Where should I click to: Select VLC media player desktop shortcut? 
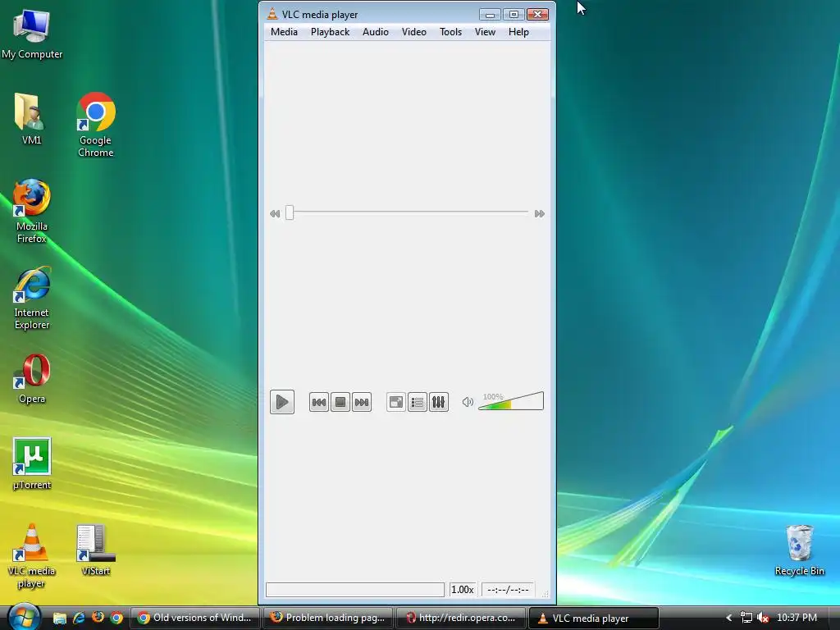click(x=32, y=556)
